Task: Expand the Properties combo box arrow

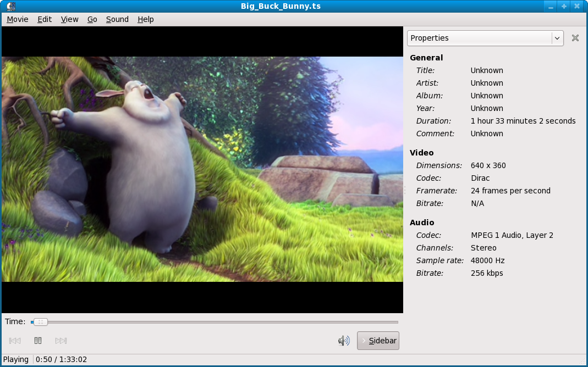Action: click(557, 38)
